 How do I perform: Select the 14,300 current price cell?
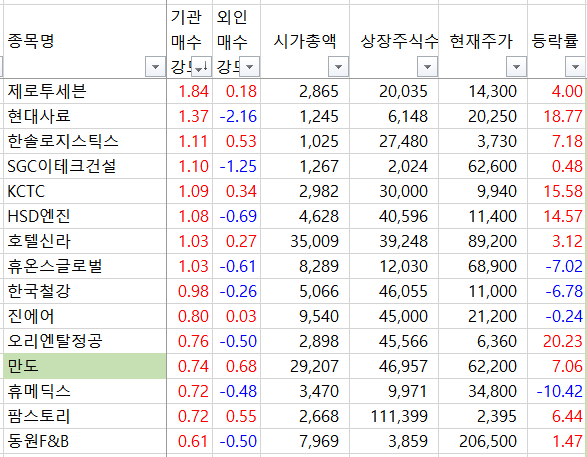483,91
